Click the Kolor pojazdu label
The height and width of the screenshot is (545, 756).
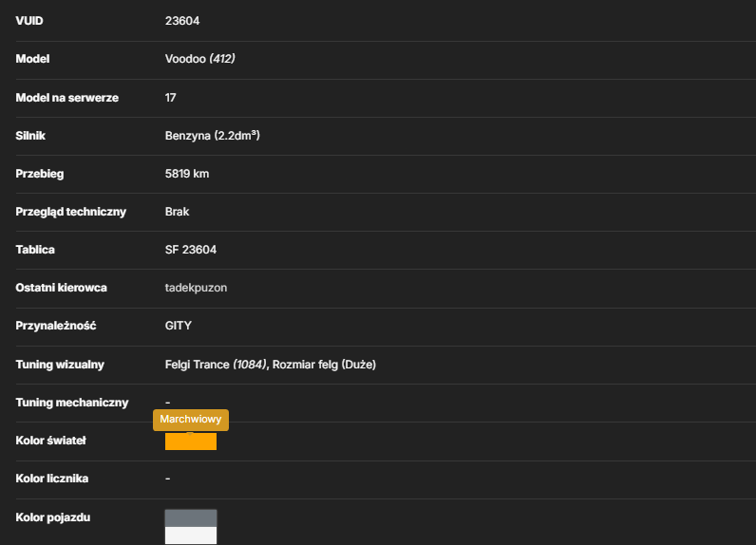click(53, 517)
